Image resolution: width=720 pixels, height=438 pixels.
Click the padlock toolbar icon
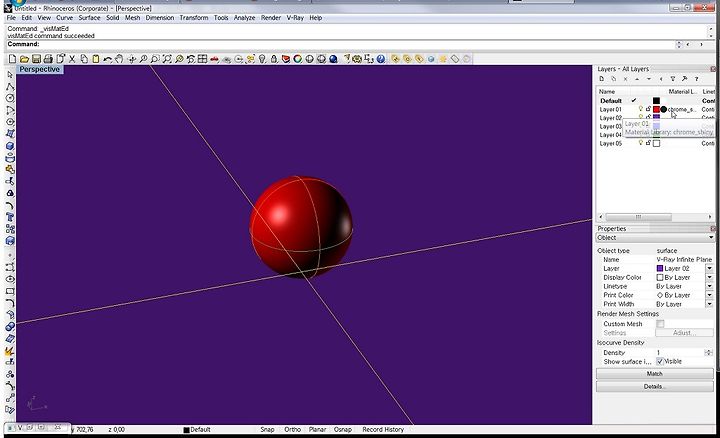[x=274, y=59]
